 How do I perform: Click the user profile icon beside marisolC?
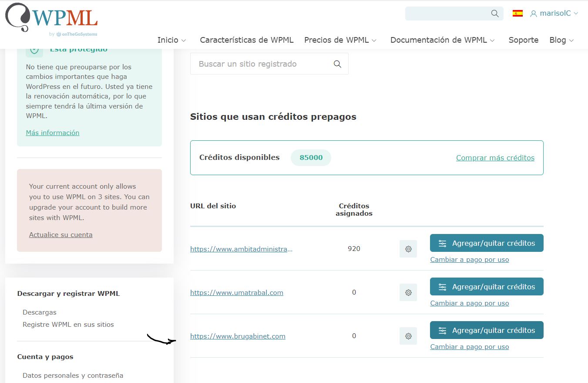pos(533,14)
